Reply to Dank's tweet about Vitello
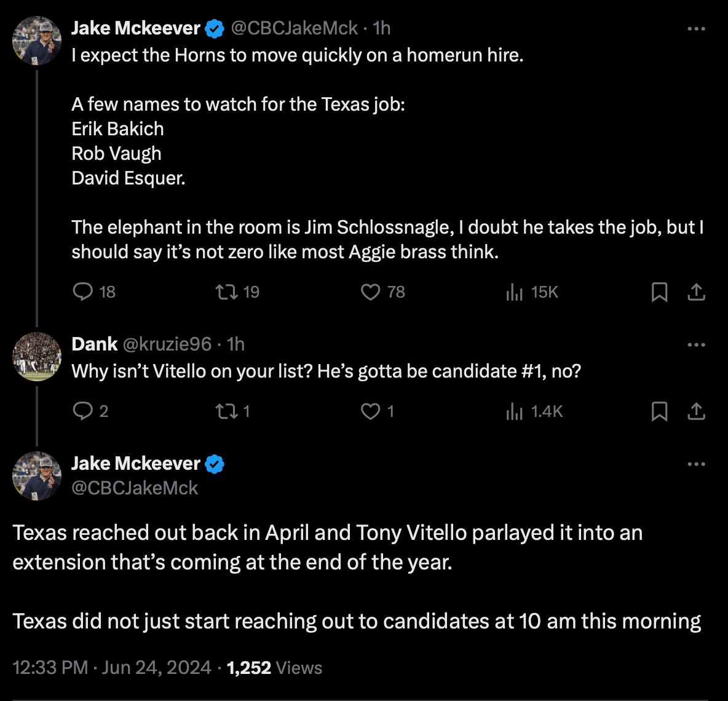This screenshot has height=701, width=728. pyautogui.click(x=82, y=410)
